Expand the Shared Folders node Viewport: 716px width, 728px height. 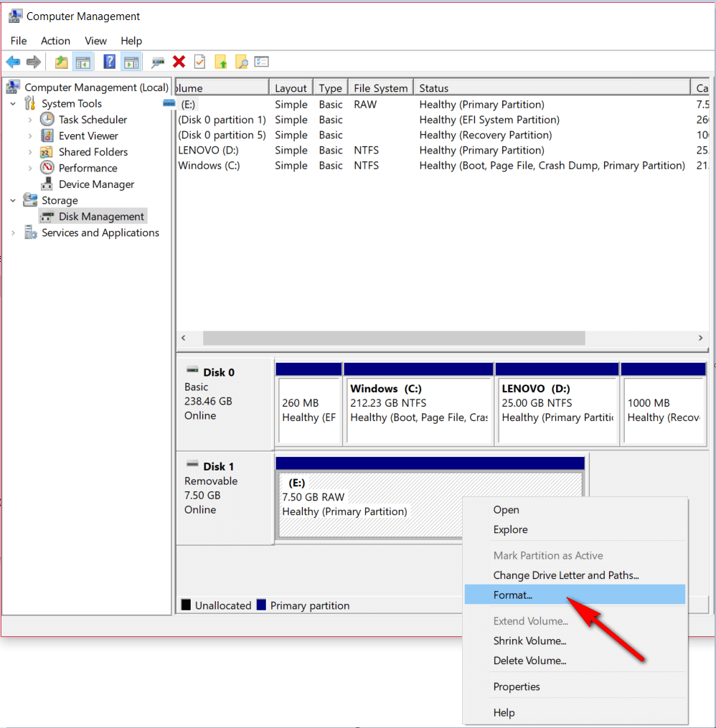click(30, 152)
